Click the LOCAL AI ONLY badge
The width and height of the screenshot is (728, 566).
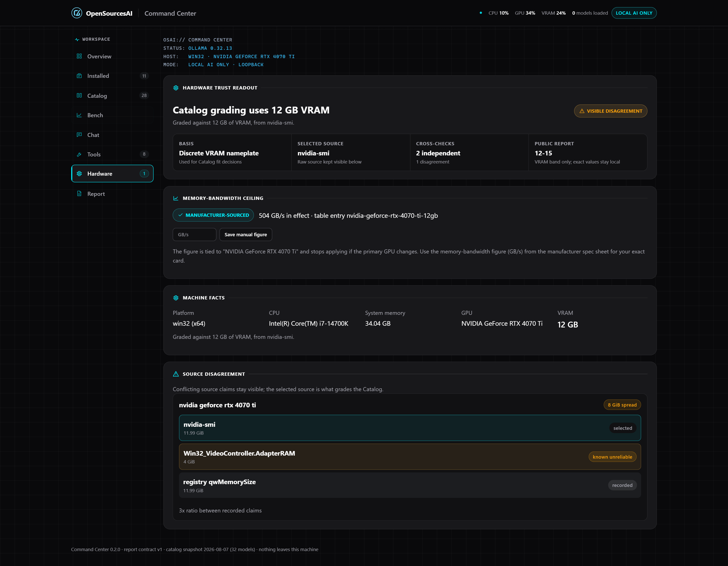tap(634, 13)
